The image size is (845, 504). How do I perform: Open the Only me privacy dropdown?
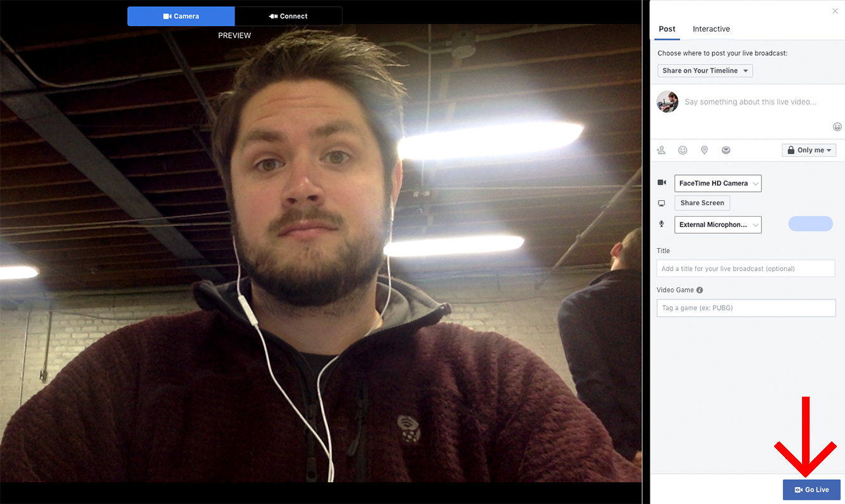pyautogui.click(x=808, y=150)
